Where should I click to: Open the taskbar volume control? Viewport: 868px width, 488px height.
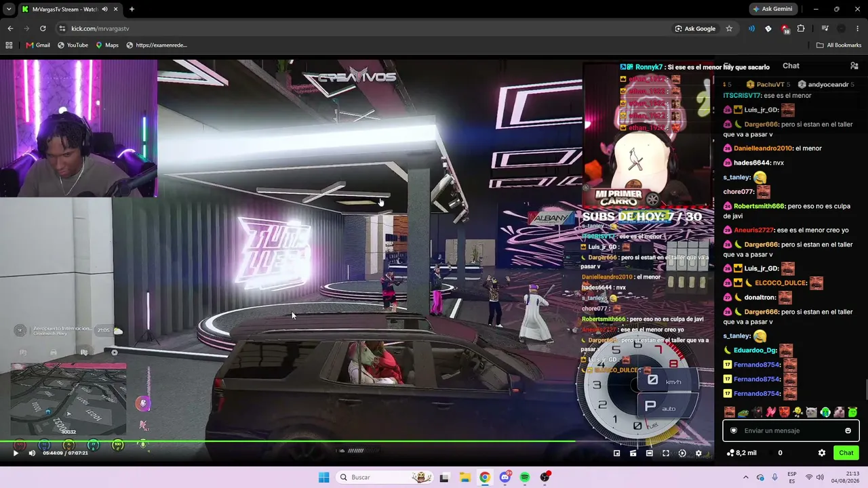(820, 477)
